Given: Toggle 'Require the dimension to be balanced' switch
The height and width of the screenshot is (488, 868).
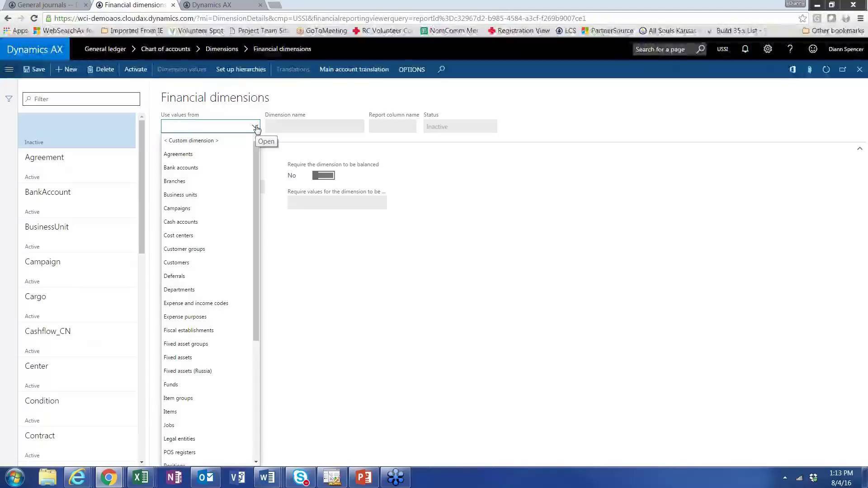Looking at the screenshot, I should [x=323, y=175].
